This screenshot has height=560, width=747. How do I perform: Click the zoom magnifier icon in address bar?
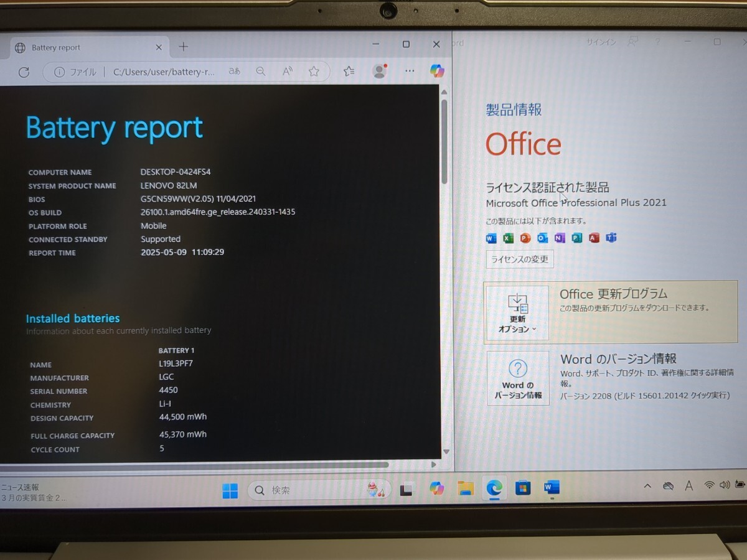[261, 72]
